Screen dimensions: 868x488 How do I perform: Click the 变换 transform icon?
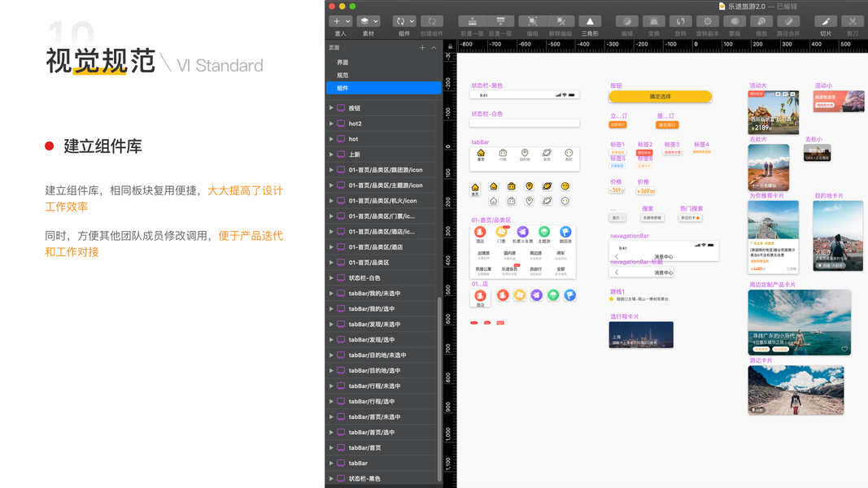point(654,21)
